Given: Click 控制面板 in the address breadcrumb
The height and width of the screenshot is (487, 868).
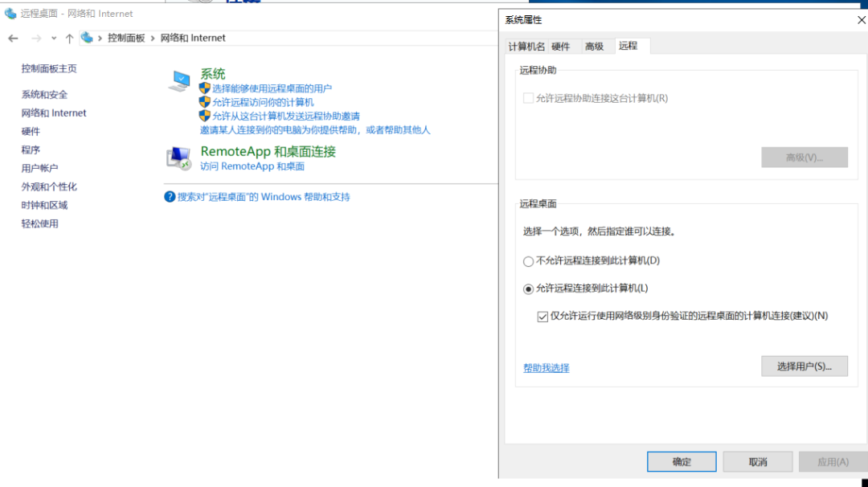Looking at the screenshot, I should 126,39.
